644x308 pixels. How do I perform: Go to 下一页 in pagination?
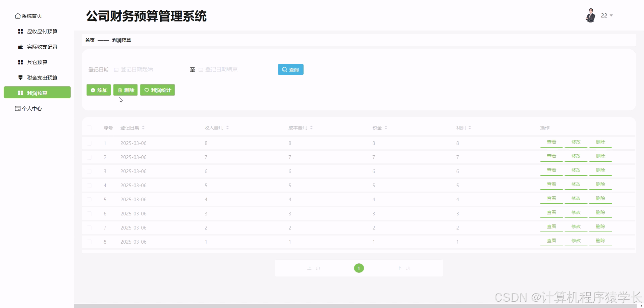pyautogui.click(x=404, y=268)
